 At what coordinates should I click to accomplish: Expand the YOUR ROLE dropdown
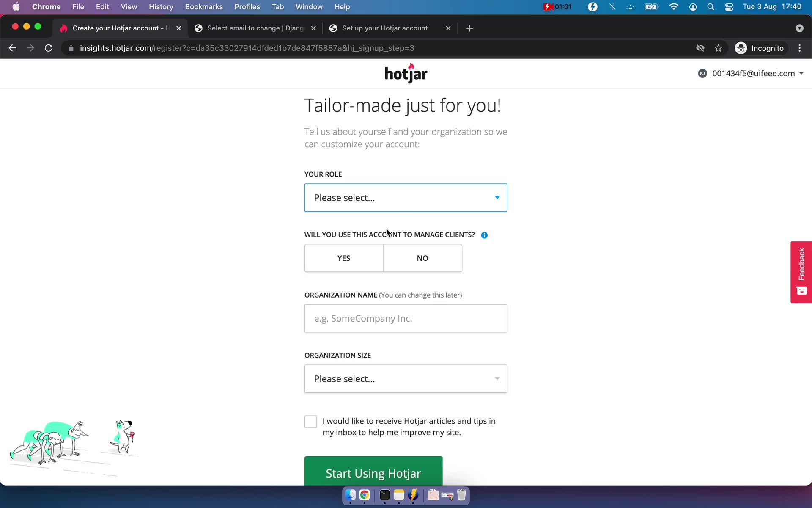[x=406, y=197]
